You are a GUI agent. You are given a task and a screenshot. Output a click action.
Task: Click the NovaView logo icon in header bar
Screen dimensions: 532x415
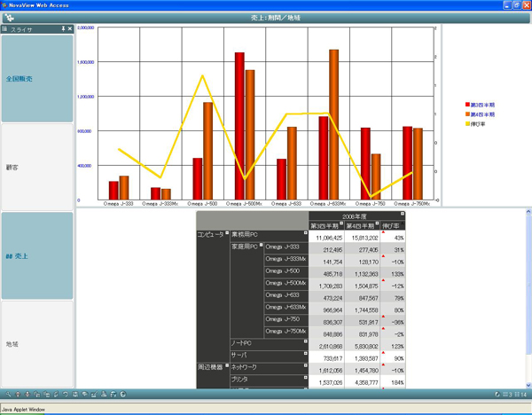9,18
